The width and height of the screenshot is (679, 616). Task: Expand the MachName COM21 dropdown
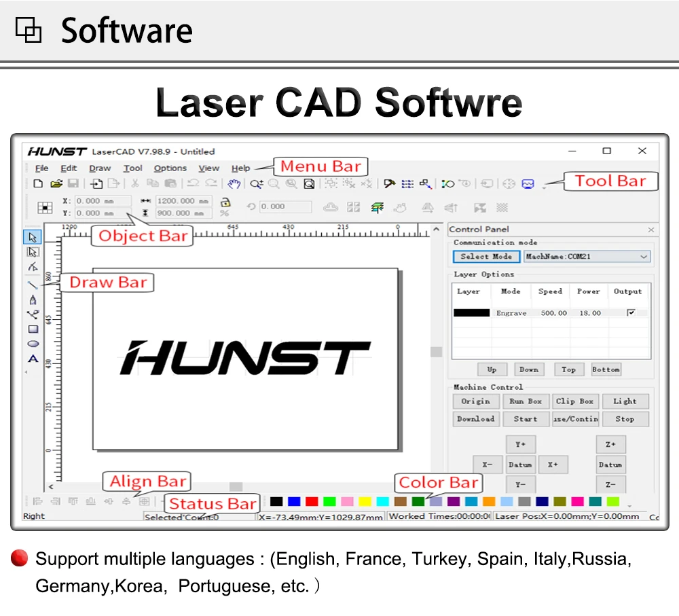[x=644, y=257]
